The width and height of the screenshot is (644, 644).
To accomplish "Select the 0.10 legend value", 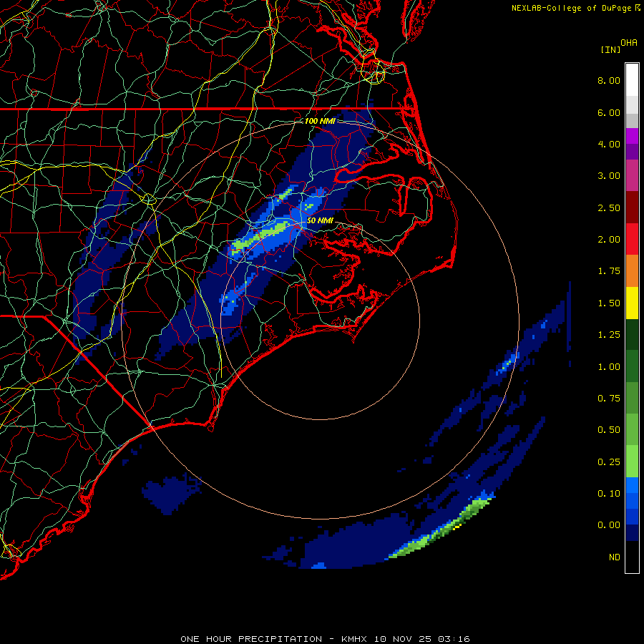I will pyautogui.click(x=609, y=494).
